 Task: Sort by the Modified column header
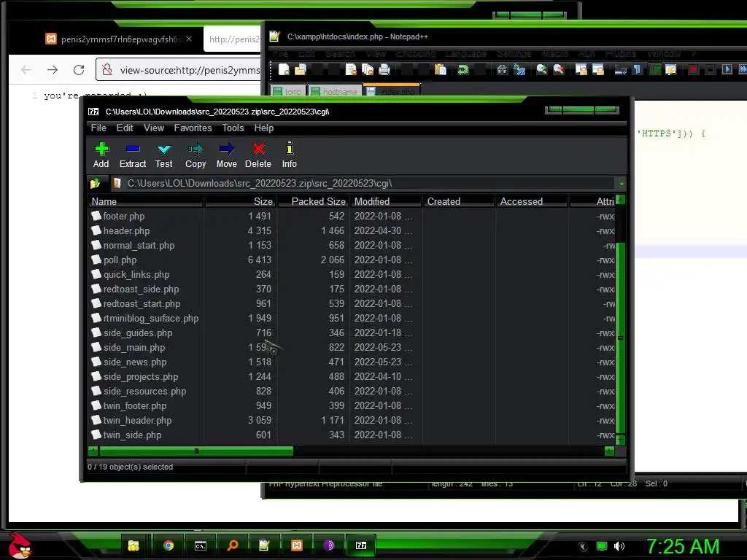(386, 201)
